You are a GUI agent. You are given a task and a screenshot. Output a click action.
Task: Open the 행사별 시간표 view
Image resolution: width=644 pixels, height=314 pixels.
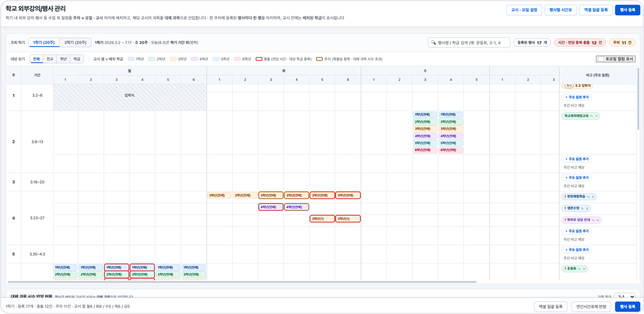tap(560, 10)
